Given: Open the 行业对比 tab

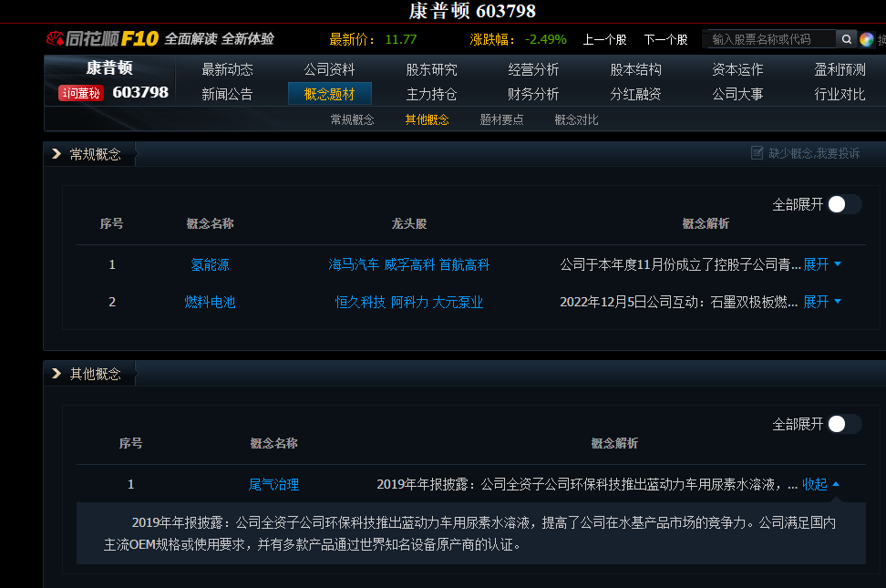Looking at the screenshot, I should pos(840,94).
